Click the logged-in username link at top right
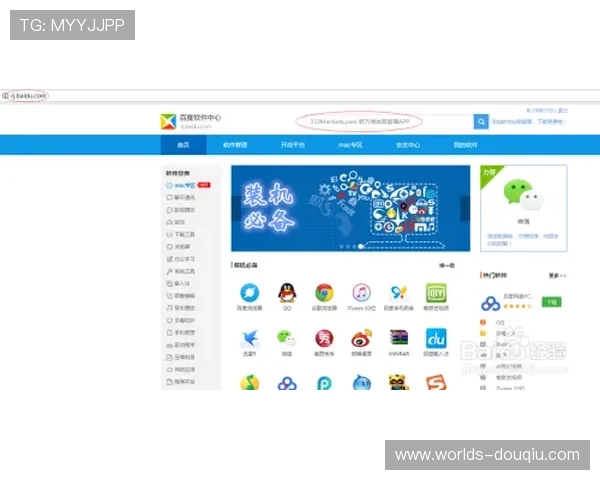The height and width of the screenshot is (480, 600). [541, 111]
